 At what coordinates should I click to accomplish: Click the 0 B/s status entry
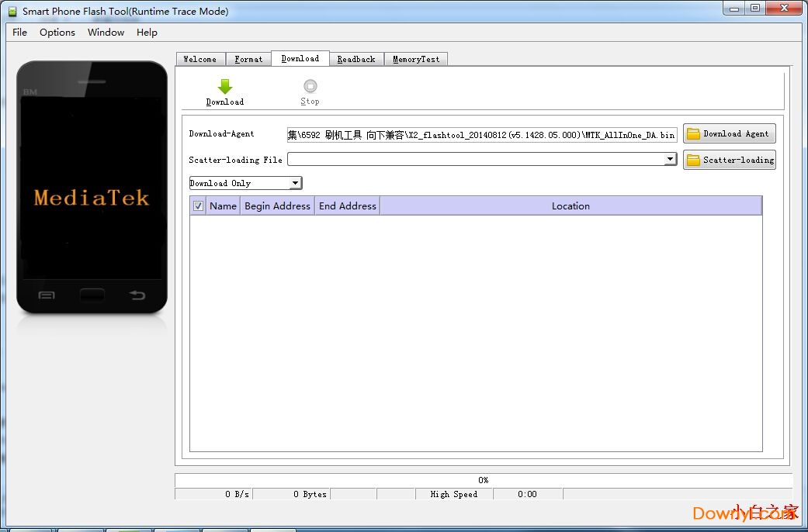pyautogui.click(x=214, y=494)
